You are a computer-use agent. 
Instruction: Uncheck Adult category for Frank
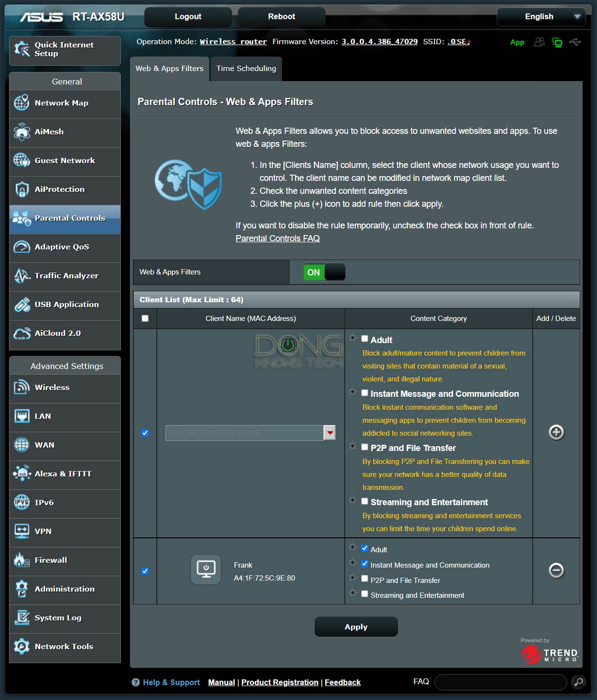pyautogui.click(x=365, y=548)
